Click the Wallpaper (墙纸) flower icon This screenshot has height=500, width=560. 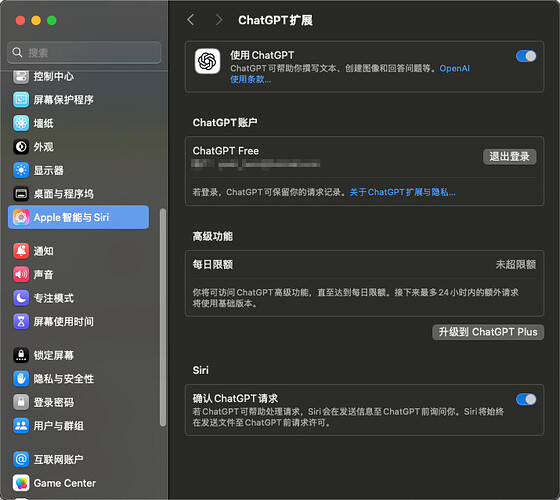click(x=21, y=123)
